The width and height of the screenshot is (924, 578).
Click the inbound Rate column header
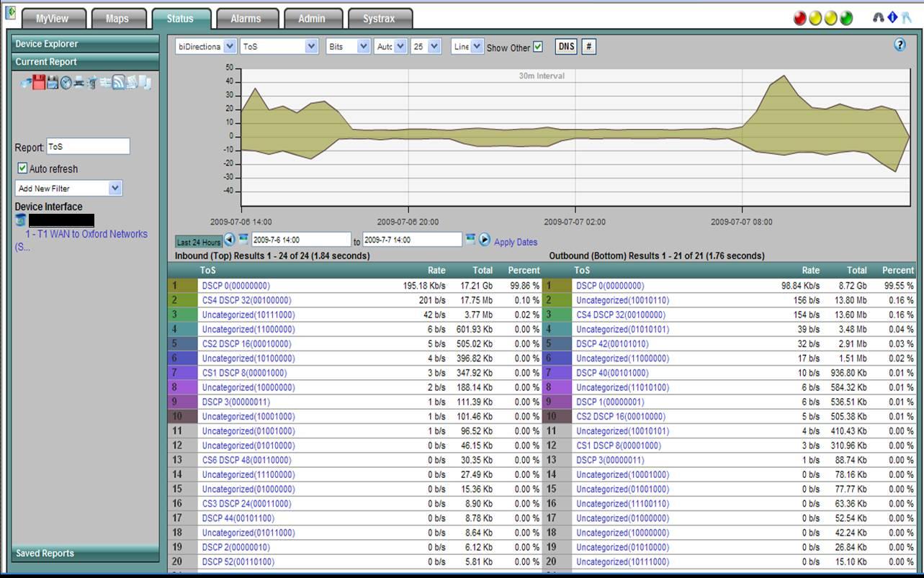(x=436, y=271)
